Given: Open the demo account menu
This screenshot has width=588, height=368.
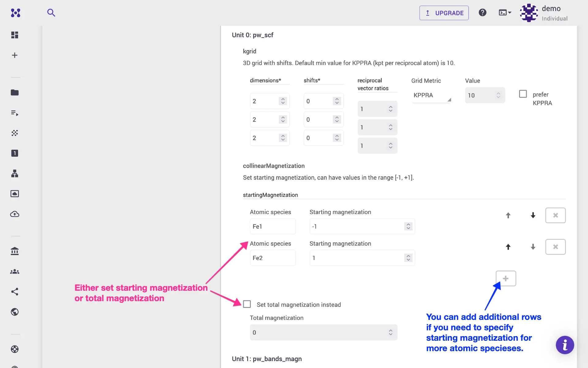Looking at the screenshot, I should coord(544,13).
